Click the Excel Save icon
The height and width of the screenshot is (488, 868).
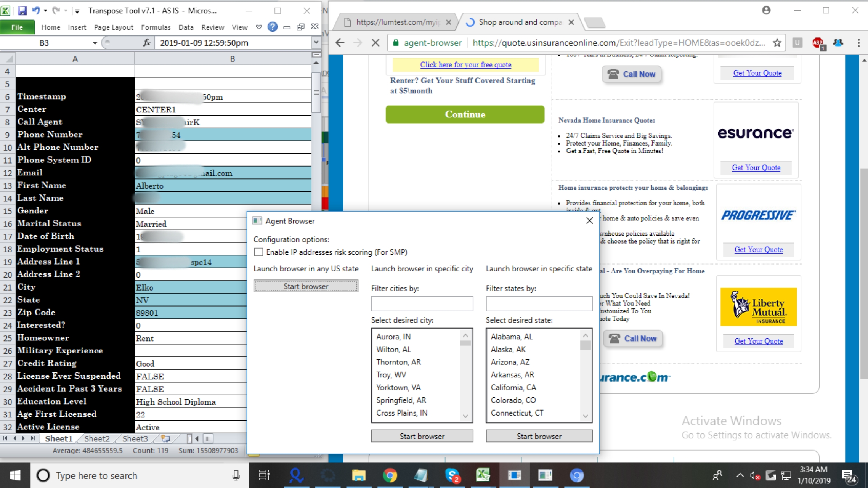tap(22, 11)
